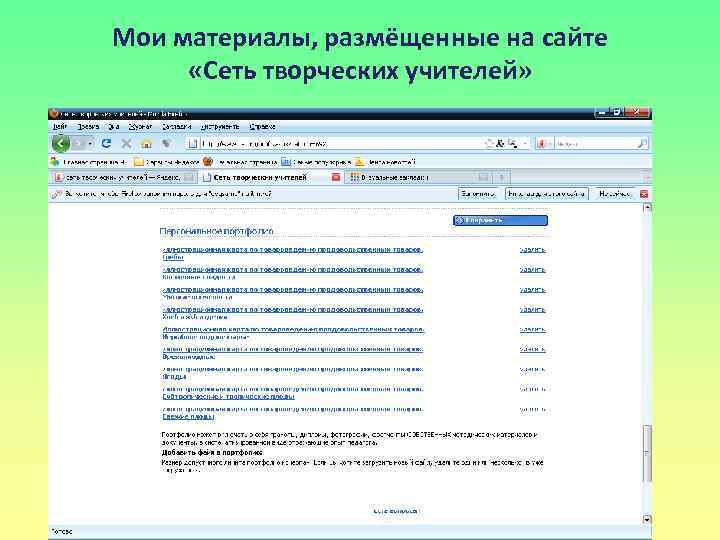Click scrollbar up arrow of the page
The image size is (720, 540).
click(x=647, y=208)
